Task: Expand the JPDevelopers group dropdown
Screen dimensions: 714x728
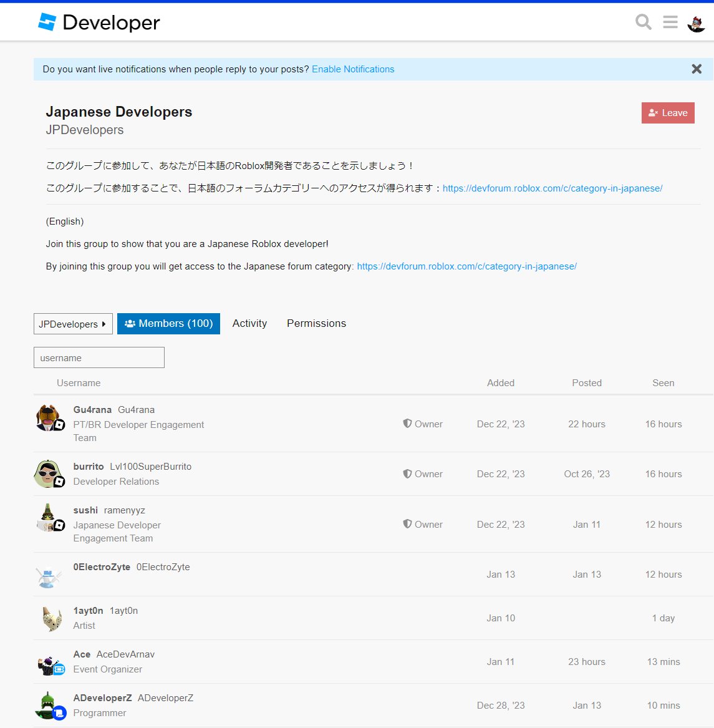Action: tap(73, 324)
